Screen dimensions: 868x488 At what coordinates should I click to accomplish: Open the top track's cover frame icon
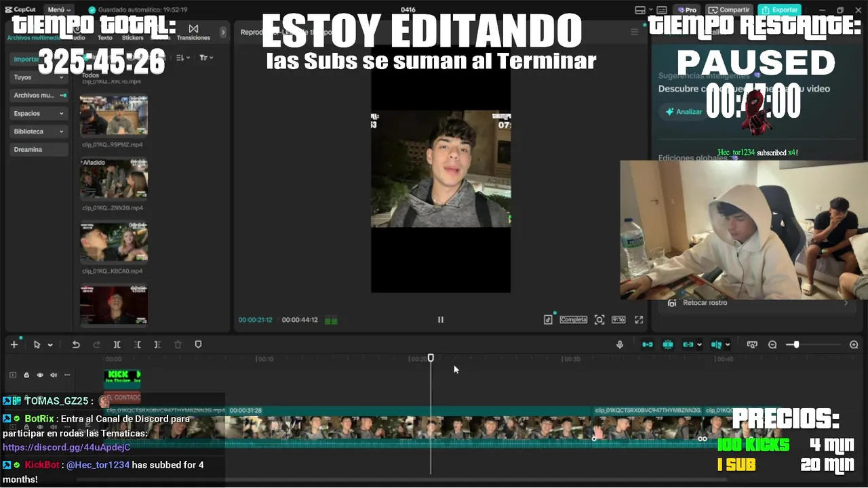point(12,375)
